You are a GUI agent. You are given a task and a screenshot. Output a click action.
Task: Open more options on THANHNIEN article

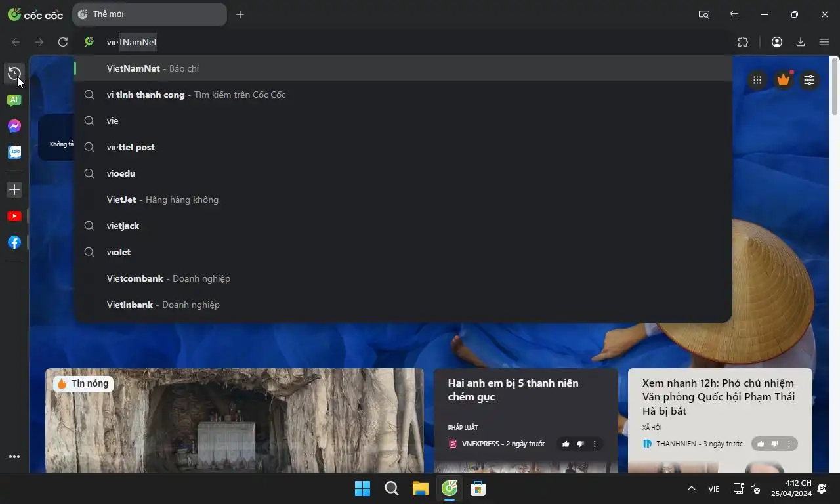(789, 444)
